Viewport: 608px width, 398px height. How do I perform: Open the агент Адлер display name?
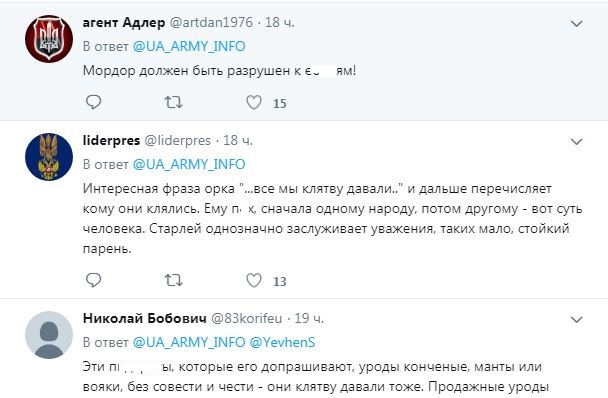pos(124,23)
